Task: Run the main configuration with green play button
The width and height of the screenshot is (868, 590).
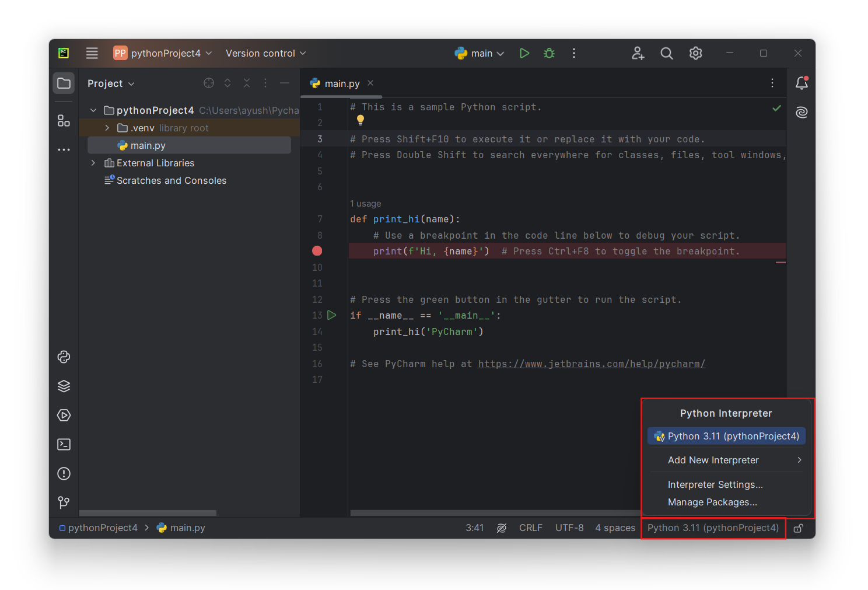Action: 524,53
